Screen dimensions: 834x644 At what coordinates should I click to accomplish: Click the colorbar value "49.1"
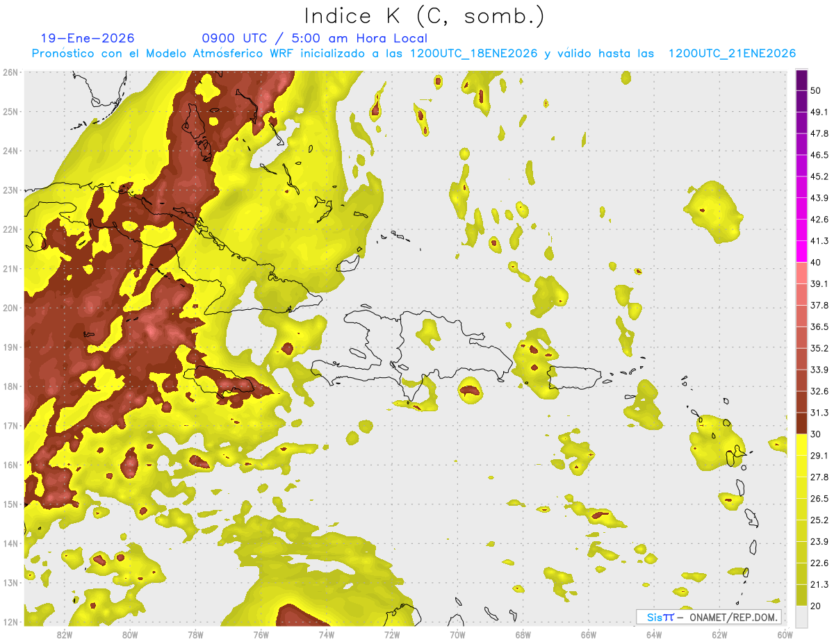pos(819,112)
